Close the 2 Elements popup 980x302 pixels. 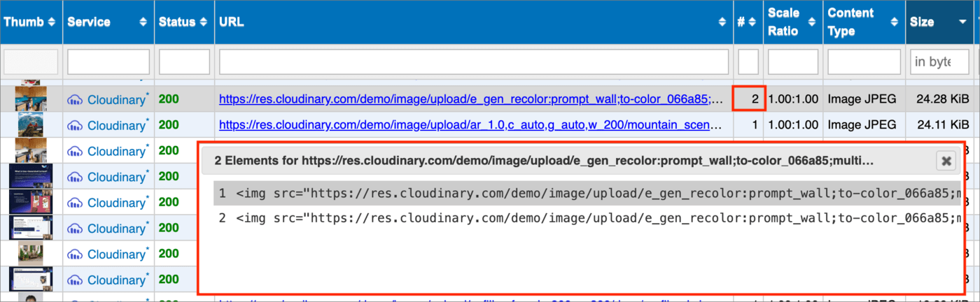click(x=946, y=161)
